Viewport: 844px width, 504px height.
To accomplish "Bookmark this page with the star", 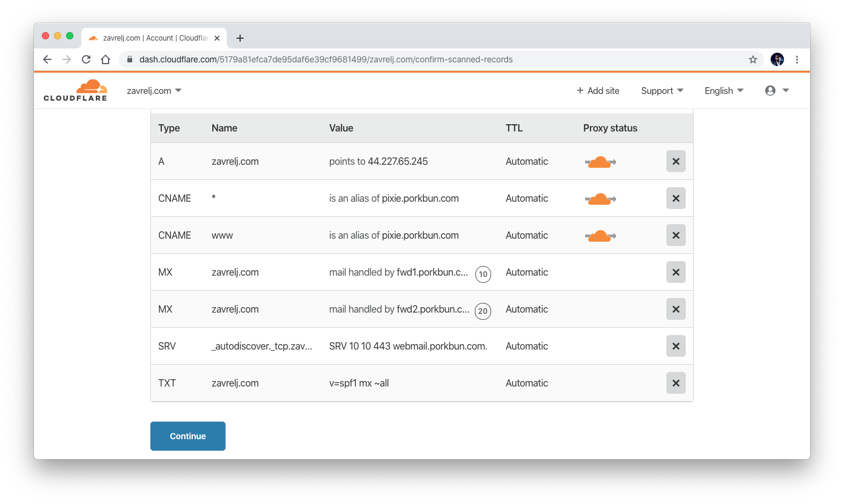I will coord(753,59).
